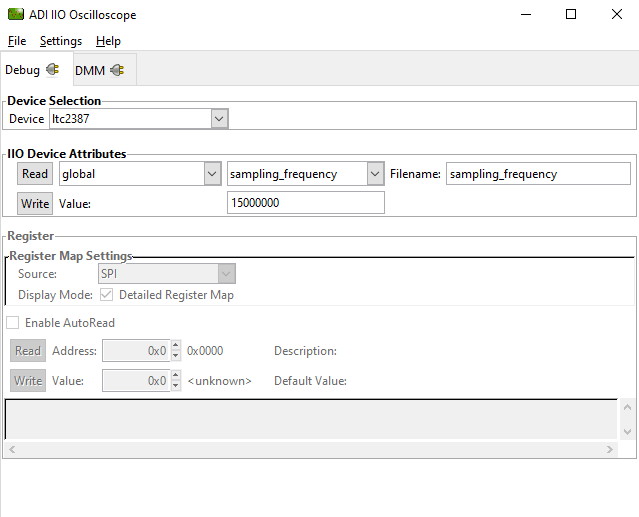Click the ADI IIO Oscilloscope app icon

[x=15, y=15]
